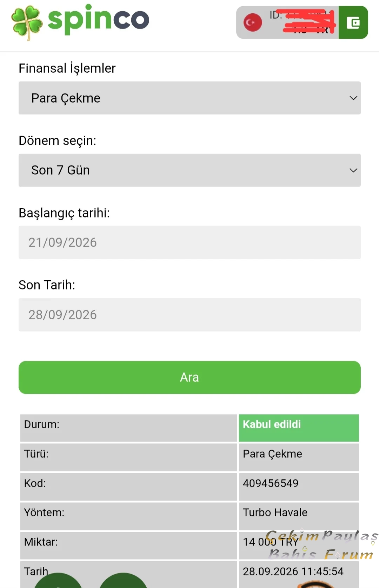Viewport: 379px width, 588px height.
Task: Open the Son 7 Gün period dropdown
Action: [x=189, y=170]
